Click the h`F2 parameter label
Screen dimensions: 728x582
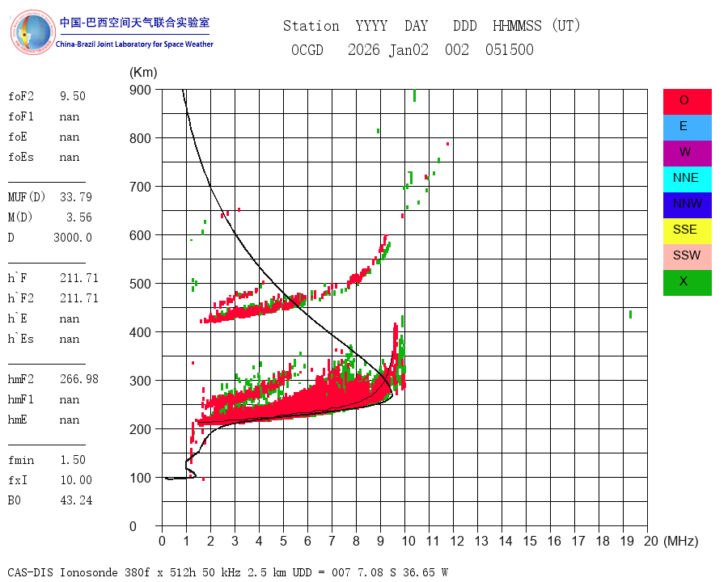21,298
